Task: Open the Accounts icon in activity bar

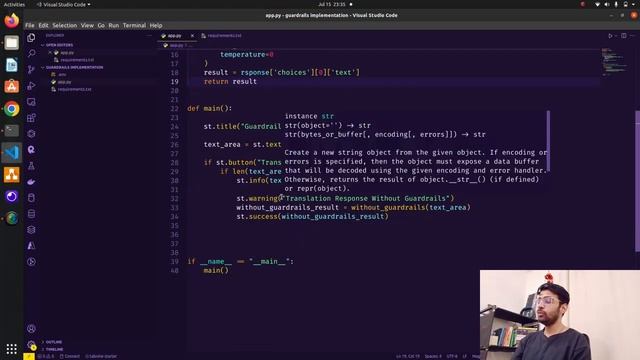Action: (x=31, y=329)
